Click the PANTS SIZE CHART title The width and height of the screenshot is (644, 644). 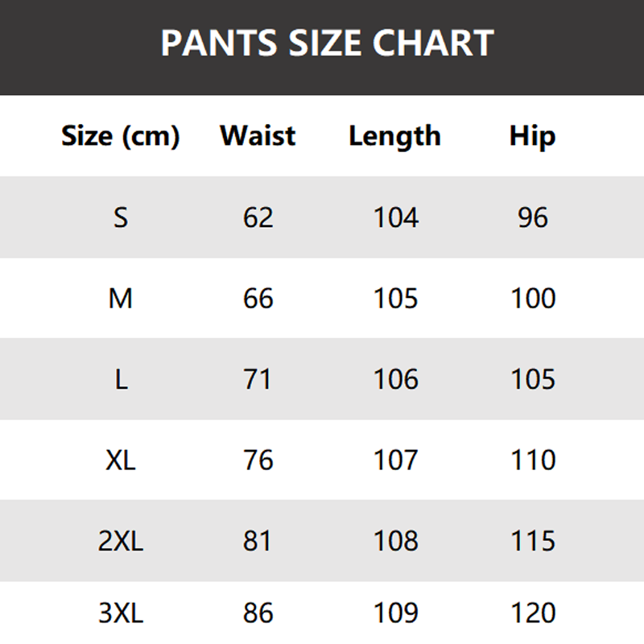[x=326, y=43]
